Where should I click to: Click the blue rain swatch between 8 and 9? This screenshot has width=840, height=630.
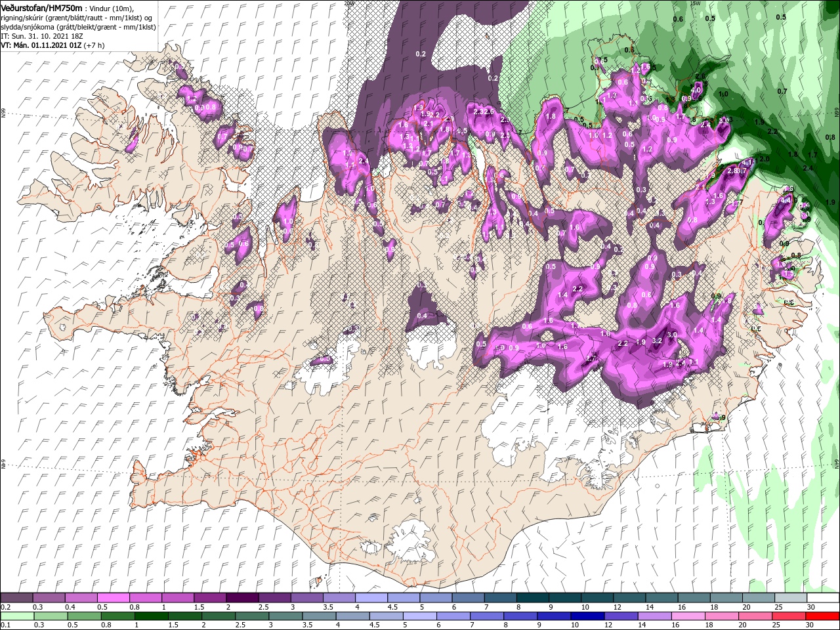click(x=520, y=616)
